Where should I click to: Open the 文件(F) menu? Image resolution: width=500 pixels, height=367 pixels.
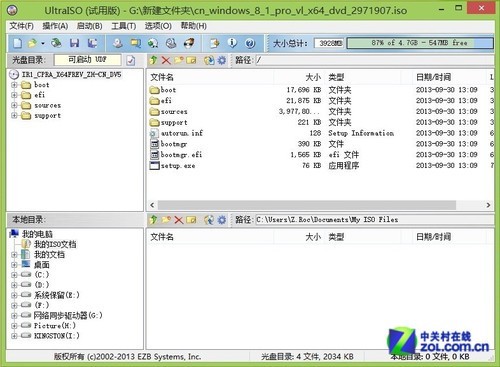21,26
